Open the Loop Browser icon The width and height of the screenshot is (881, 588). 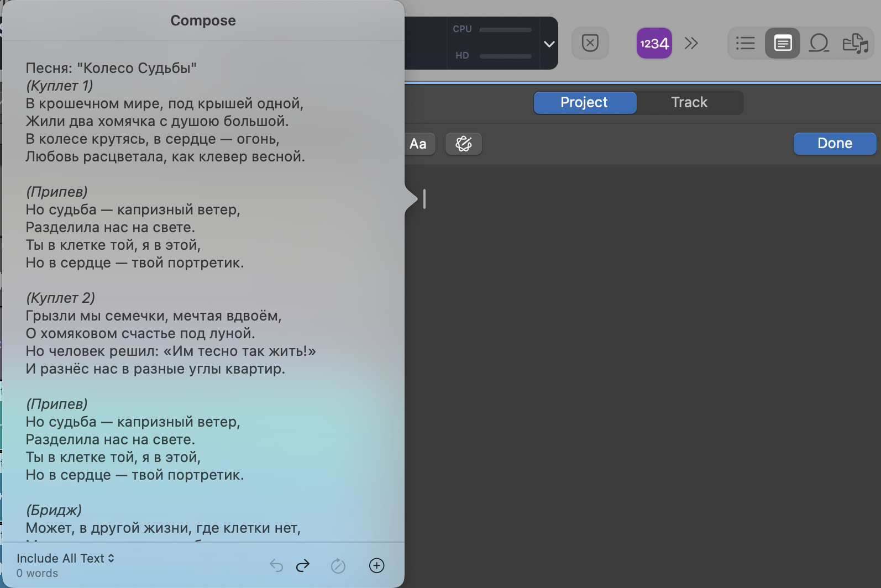[x=819, y=43]
